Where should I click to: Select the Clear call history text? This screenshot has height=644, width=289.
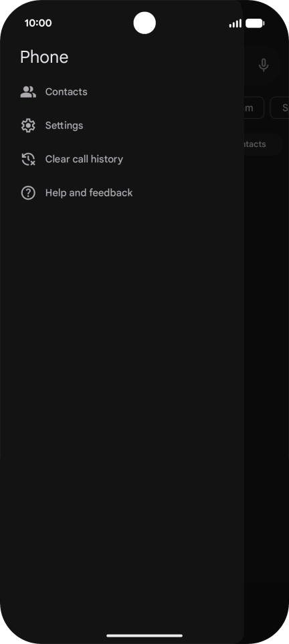84,159
